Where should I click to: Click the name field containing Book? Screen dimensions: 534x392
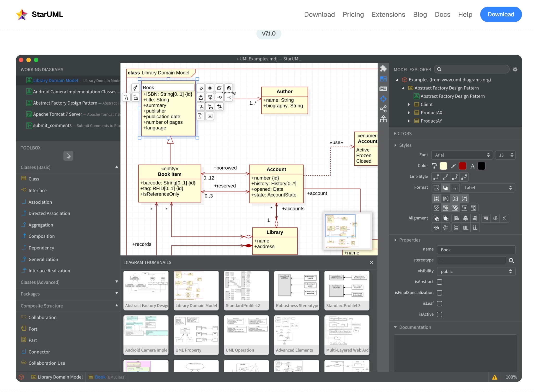point(476,250)
